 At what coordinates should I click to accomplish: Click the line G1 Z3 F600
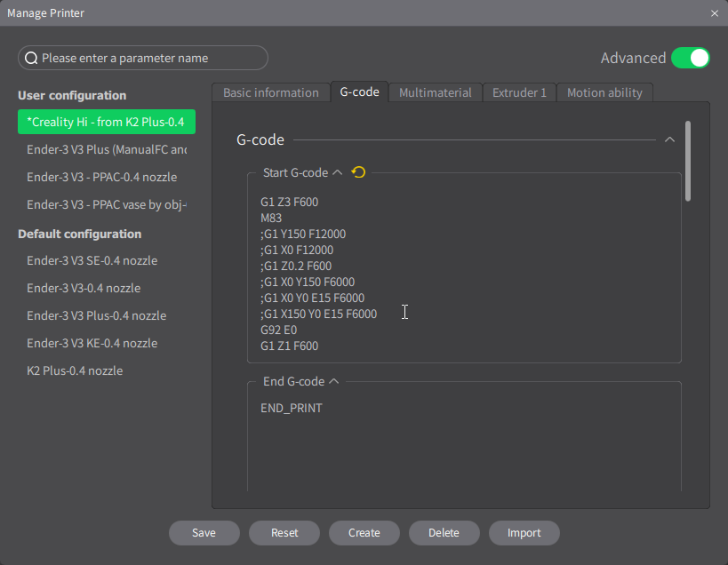(x=289, y=202)
